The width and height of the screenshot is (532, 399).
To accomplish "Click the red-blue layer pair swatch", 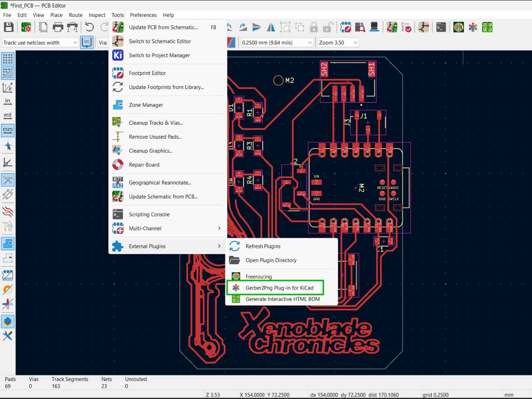I will click(231, 43).
